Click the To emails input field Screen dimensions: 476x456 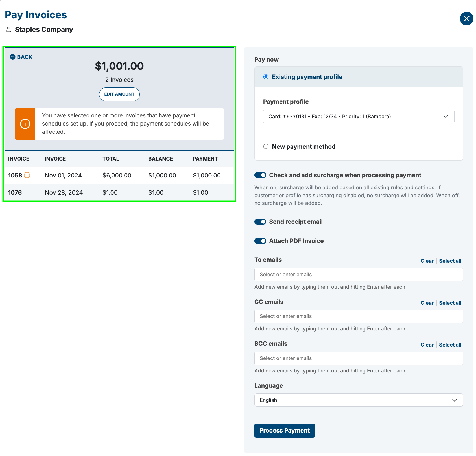click(359, 275)
